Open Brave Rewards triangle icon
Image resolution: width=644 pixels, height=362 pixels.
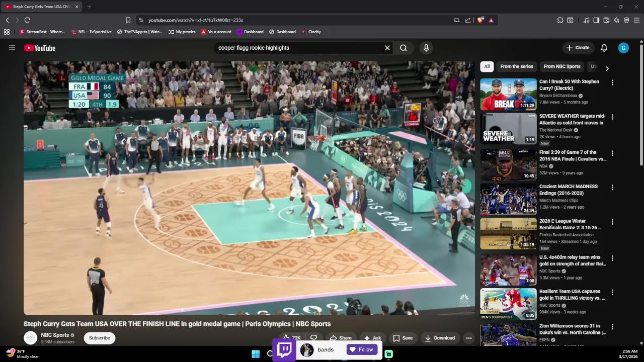[x=491, y=20]
